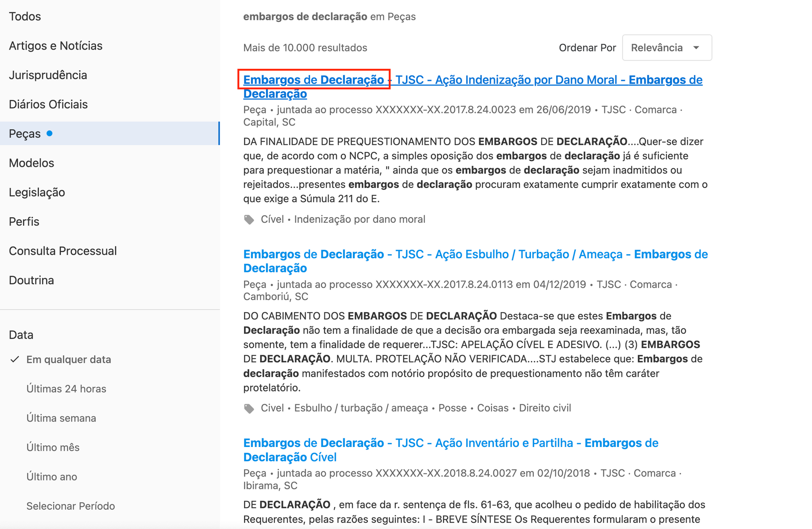Open the Ordenar Por Relevância combo box

pos(666,48)
